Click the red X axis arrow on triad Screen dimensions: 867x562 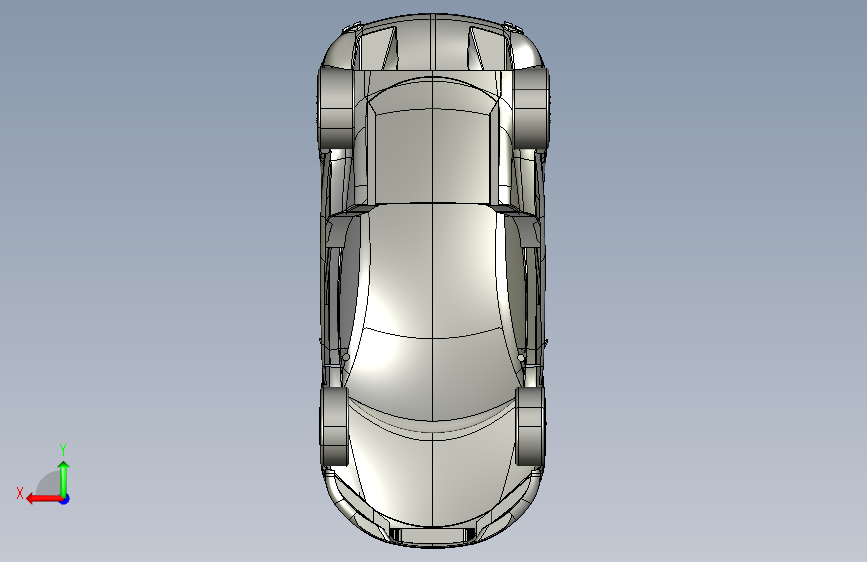click(43, 499)
